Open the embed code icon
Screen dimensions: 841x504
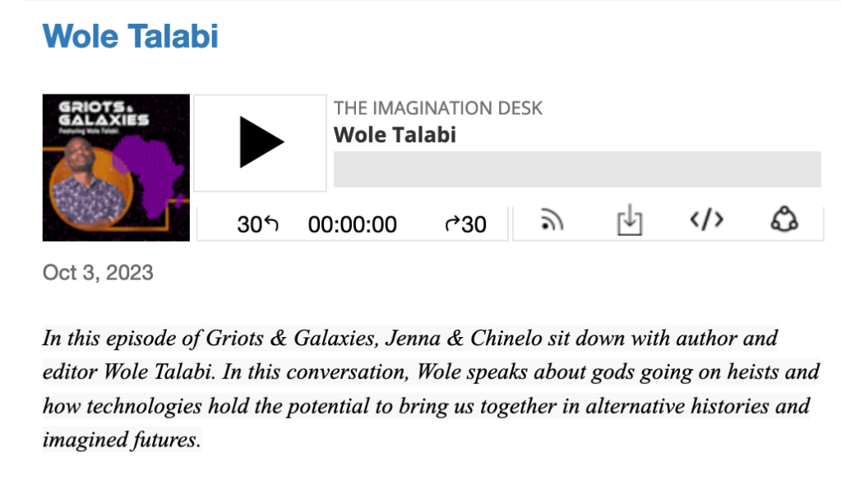706,220
